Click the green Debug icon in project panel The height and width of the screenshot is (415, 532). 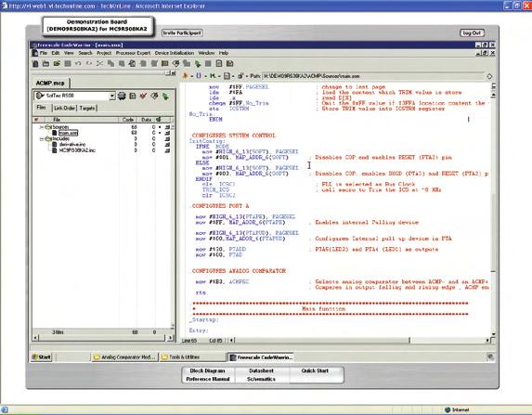pos(165,96)
